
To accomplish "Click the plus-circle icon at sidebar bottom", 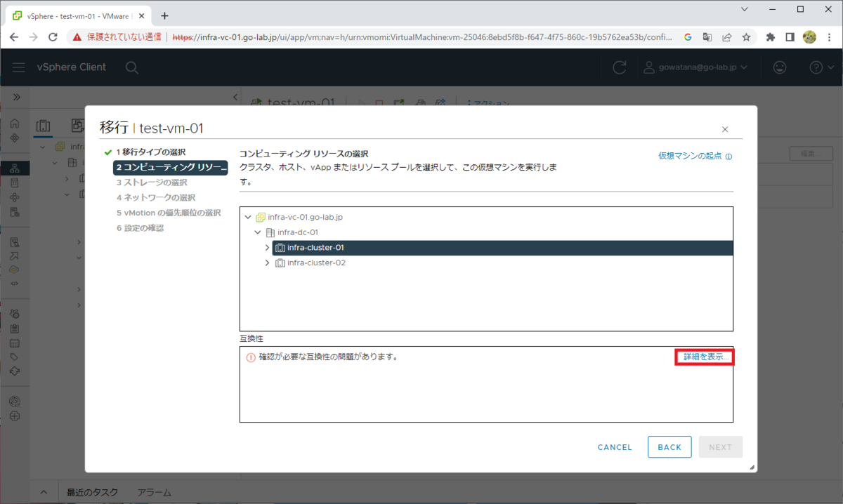I will pos(15,416).
